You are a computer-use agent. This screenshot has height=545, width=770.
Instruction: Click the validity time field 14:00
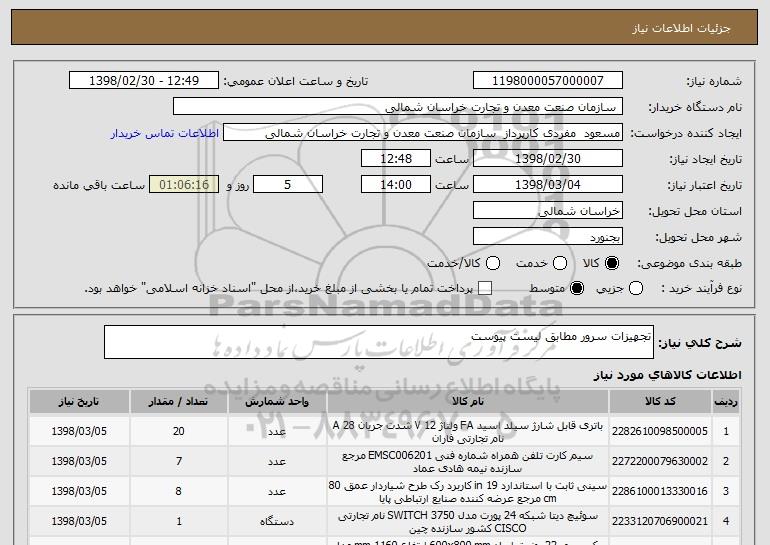tap(396, 185)
